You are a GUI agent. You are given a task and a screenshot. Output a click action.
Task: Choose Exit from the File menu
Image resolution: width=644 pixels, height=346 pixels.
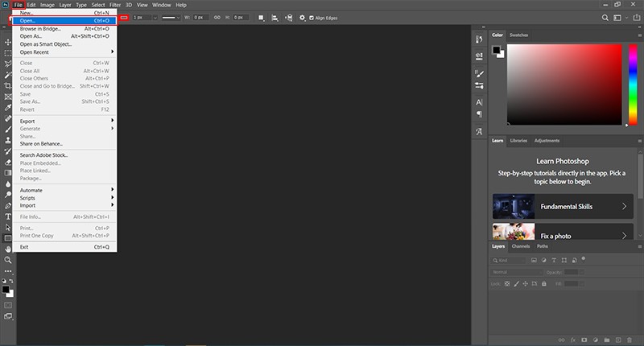(x=65, y=247)
